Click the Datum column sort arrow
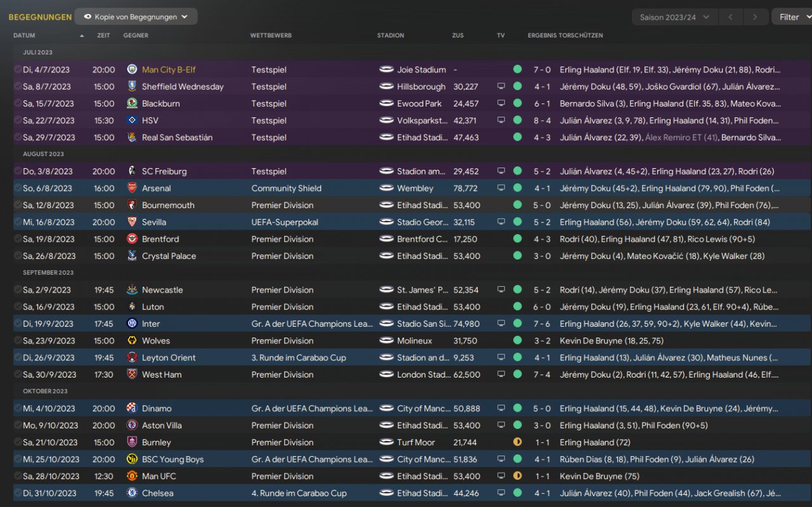This screenshot has width=812, height=507. pyautogui.click(x=82, y=36)
